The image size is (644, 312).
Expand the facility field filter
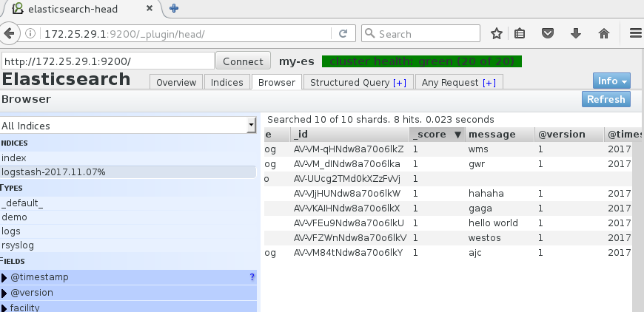[4, 308]
